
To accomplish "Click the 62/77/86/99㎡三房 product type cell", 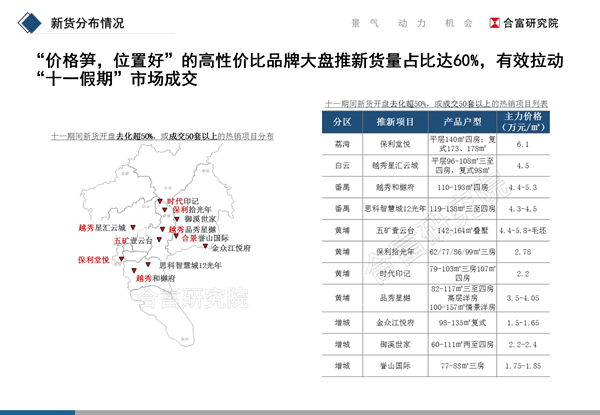I will pyautogui.click(x=462, y=252).
